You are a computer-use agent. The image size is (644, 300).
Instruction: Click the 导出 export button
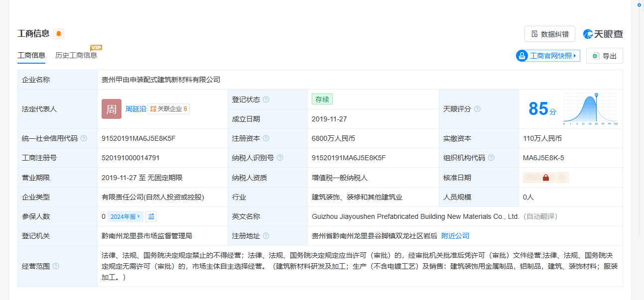point(605,56)
